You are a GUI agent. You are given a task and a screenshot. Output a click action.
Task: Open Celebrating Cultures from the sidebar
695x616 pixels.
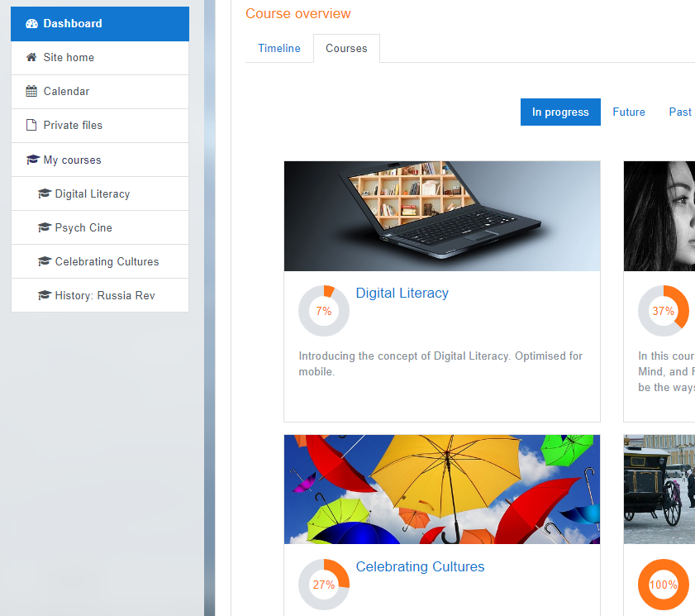pos(100,261)
